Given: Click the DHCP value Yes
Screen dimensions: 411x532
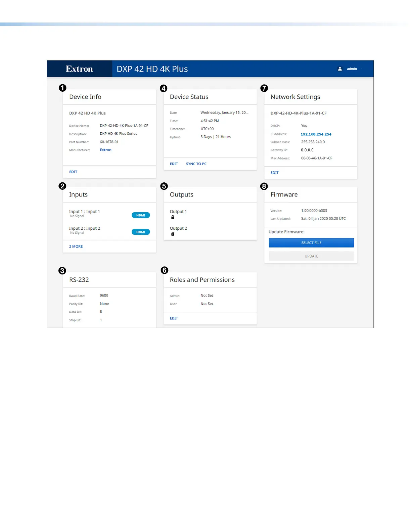Looking at the screenshot, I should coord(304,126).
